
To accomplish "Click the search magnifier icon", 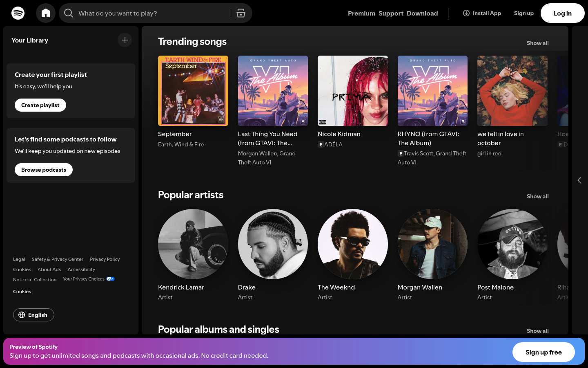I will 69,13.
